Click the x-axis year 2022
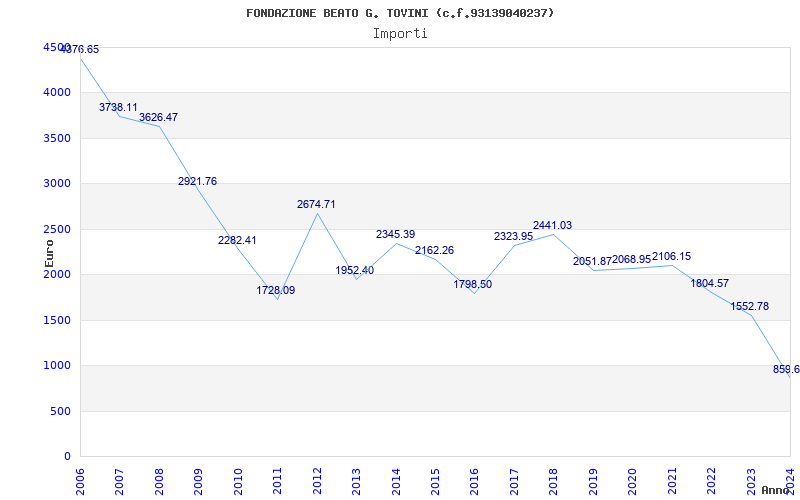The height and width of the screenshot is (500, 800). 711,482
